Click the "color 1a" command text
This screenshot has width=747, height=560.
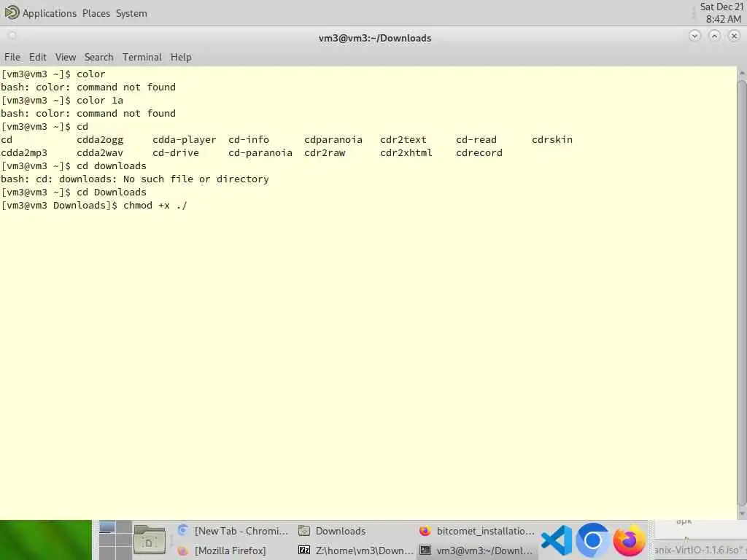[100, 101]
